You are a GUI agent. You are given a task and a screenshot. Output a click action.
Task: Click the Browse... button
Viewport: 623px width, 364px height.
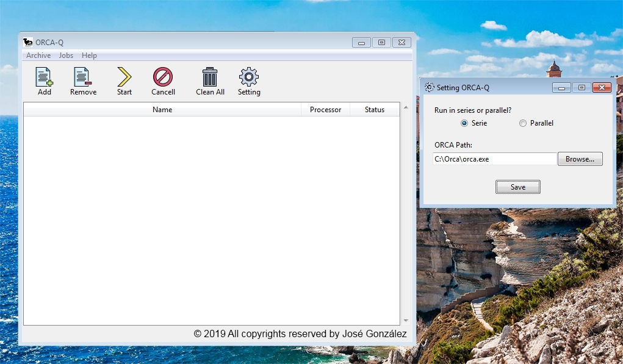click(x=580, y=159)
